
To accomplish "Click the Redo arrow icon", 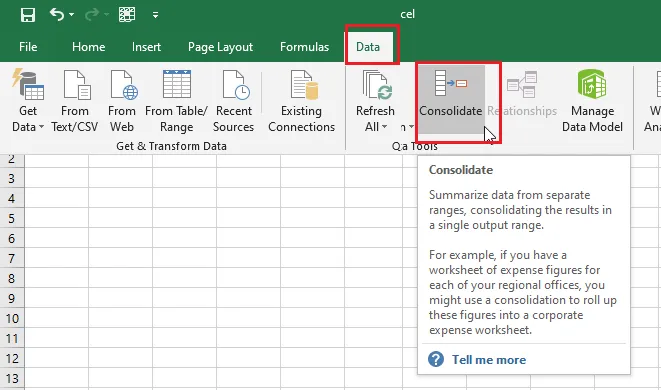I will click(91, 15).
